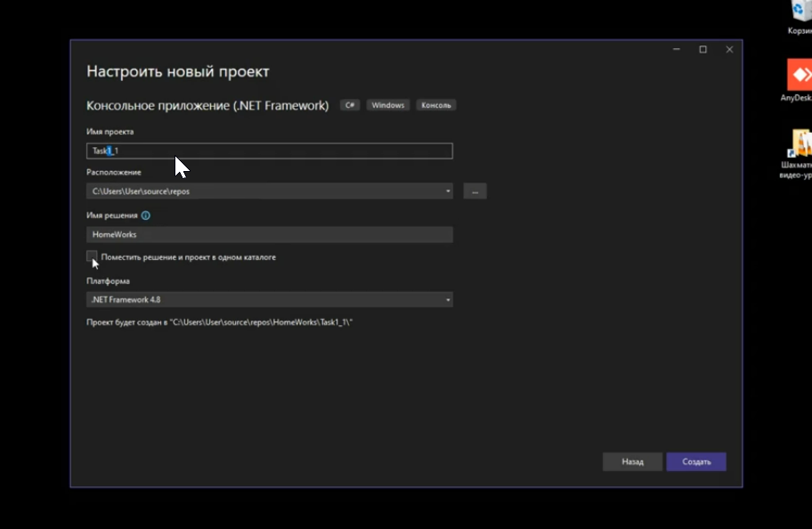Click the Консольное приложение (.NET Framework) title
812x529 pixels.
[207, 105]
